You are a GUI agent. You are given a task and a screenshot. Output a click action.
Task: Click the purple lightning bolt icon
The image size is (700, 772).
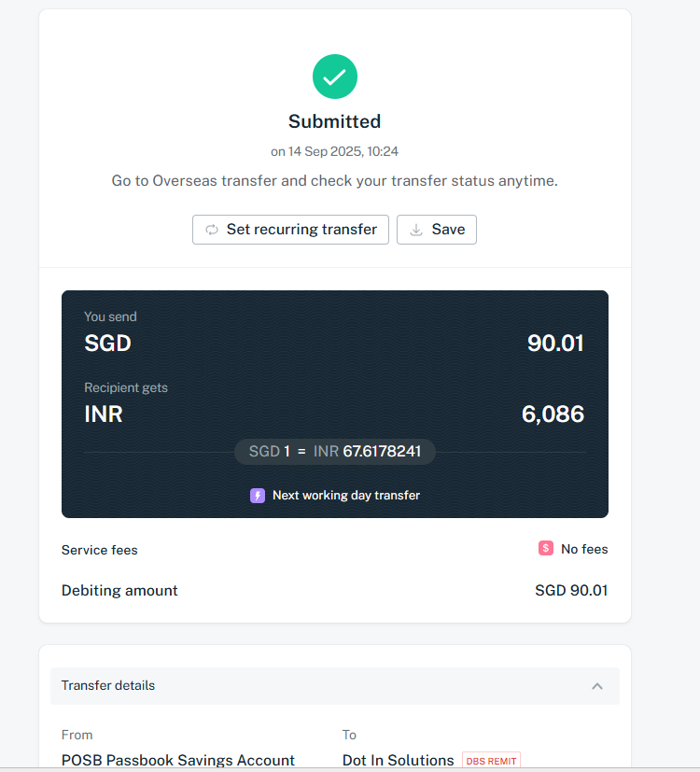tap(258, 496)
